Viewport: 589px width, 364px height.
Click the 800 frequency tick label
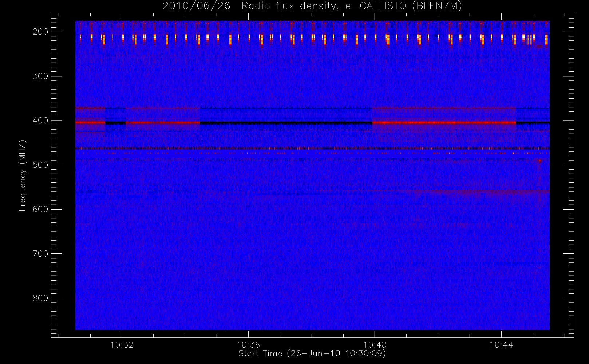pos(40,298)
